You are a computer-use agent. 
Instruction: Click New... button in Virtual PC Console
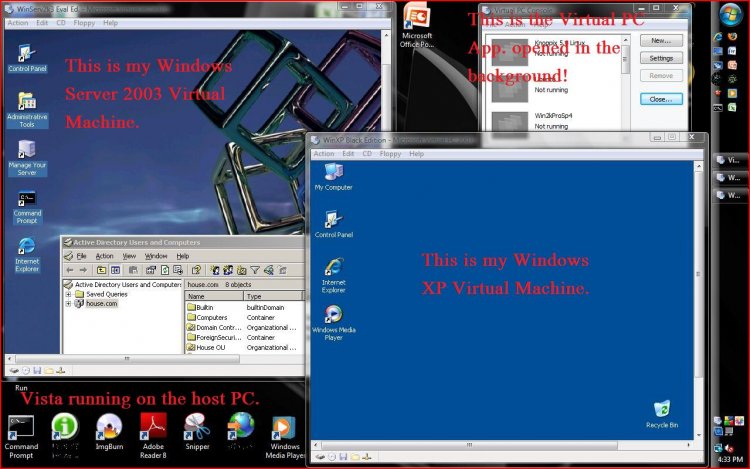point(661,41)
